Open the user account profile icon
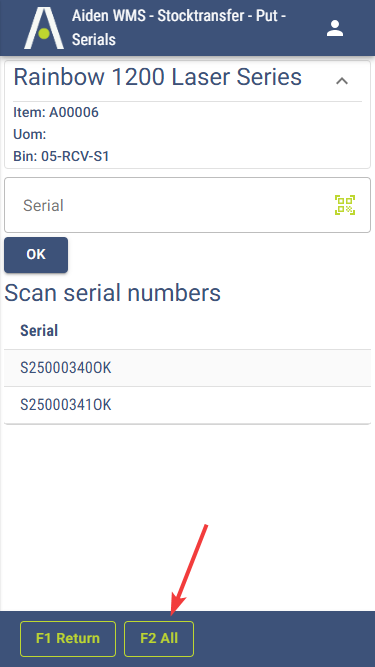Viewport: 375px width, 667px height. click(x=335, y=28)
